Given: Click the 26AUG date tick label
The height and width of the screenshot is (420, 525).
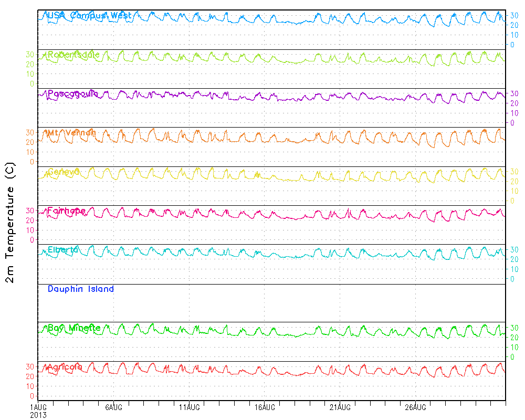Looking at the screenshot, I should pos(415,407).
